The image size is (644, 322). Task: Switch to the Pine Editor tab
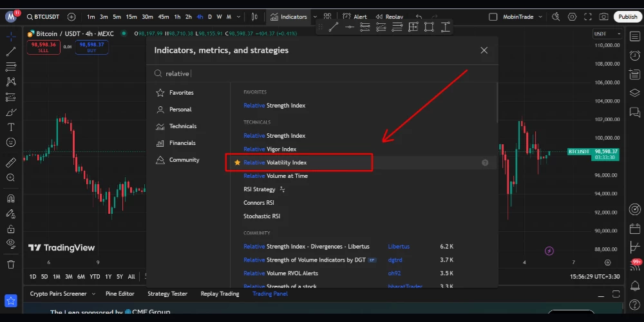pyautogui.click(x=120, y=294)
